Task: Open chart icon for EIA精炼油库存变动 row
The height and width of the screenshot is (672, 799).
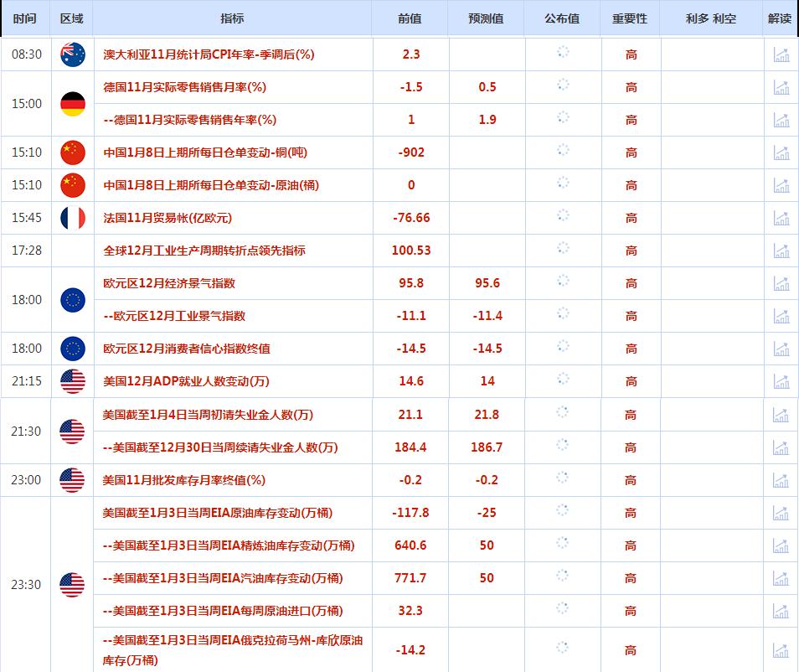Action: (x=781, y=545)
